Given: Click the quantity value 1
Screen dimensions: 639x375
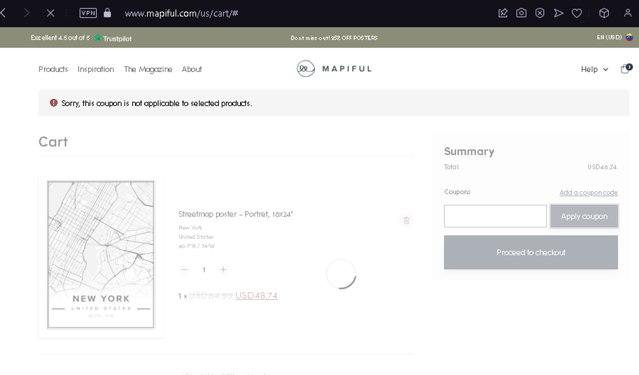Looking at the screenshot, I should click(x=204, y=269).
